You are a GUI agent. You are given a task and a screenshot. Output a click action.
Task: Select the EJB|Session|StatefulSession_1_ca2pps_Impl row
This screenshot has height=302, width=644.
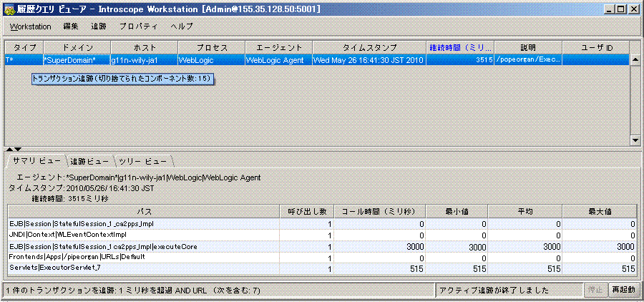pyautogui.click(x=323, y=224)
